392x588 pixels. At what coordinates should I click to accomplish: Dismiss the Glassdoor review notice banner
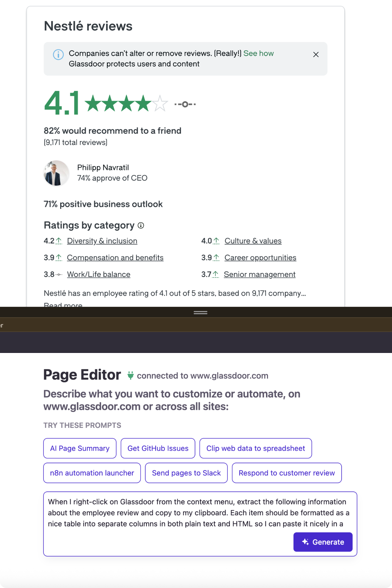316,54
